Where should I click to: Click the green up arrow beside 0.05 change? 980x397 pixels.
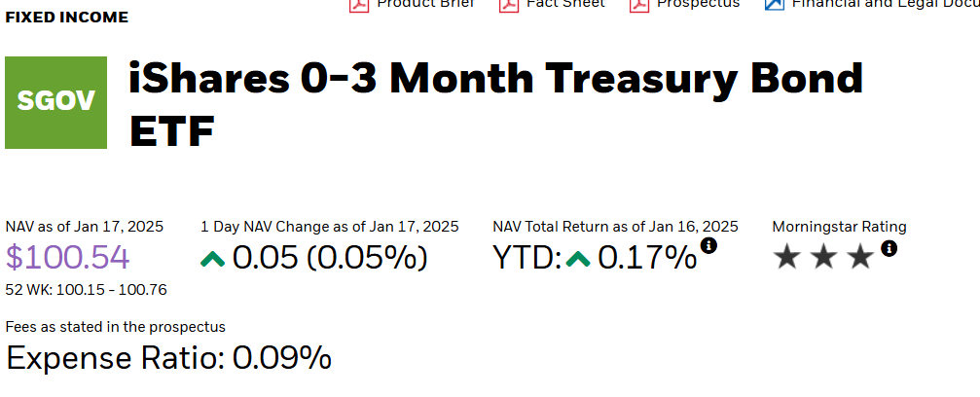click(x=212, y=258)
